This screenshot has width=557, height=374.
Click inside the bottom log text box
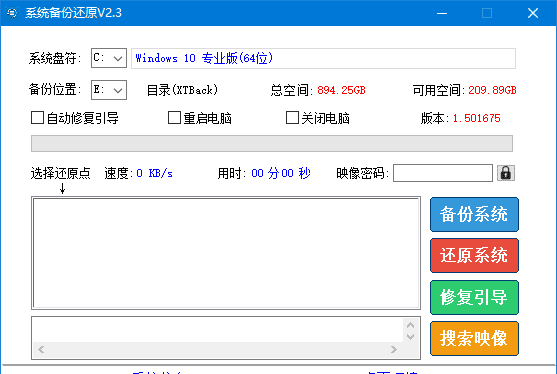tap(217, 330)
